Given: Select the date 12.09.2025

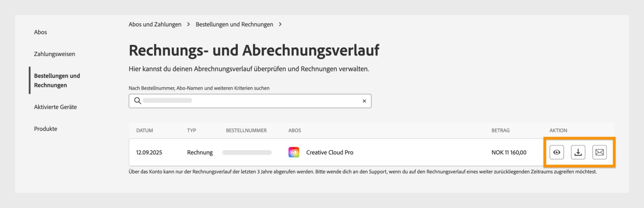Looking at the screenshot, I should (149, 152).
